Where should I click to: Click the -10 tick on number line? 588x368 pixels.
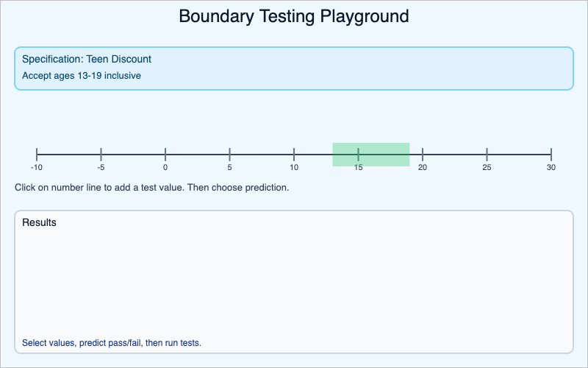point(37,154)
